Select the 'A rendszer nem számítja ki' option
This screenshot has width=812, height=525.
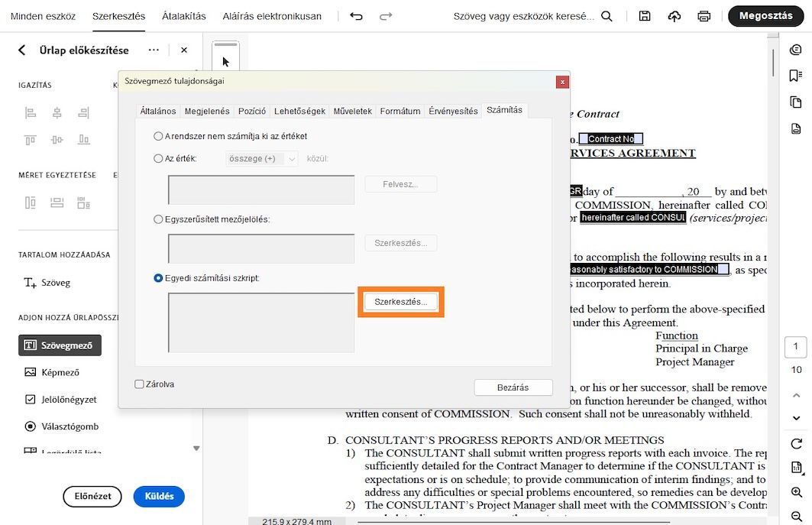pyautogui.click(x=159, y=135)
